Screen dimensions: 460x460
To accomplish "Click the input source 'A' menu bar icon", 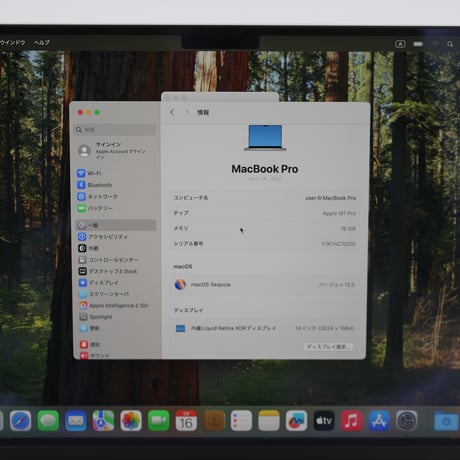I will [400, 44].
